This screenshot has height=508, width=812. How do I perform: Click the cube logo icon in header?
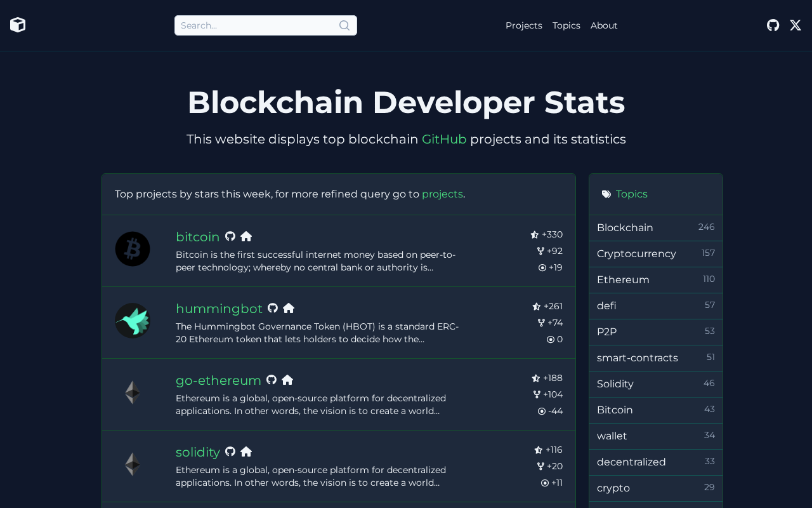pyautogui.click(x=18, y=25)
